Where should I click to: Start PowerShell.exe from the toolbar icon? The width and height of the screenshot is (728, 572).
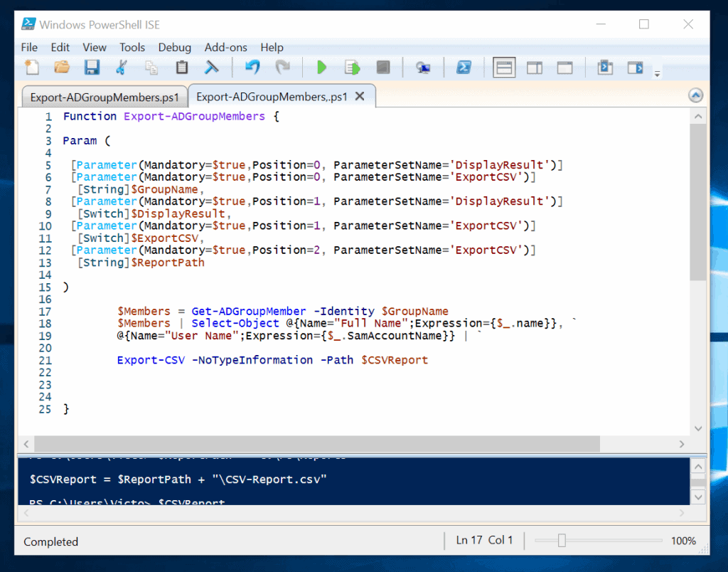point(464,68)
